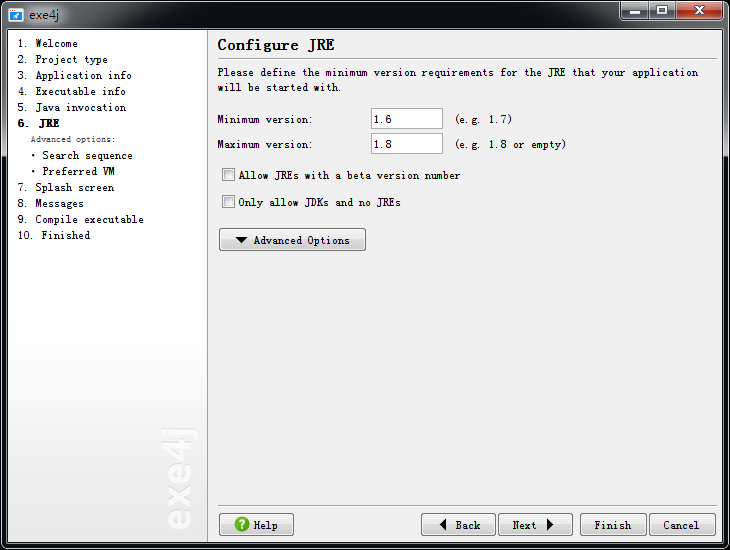This screenshot has height=550, width=730.
Task: Open Search sequence advanced option
Action: tap(87, 156)
